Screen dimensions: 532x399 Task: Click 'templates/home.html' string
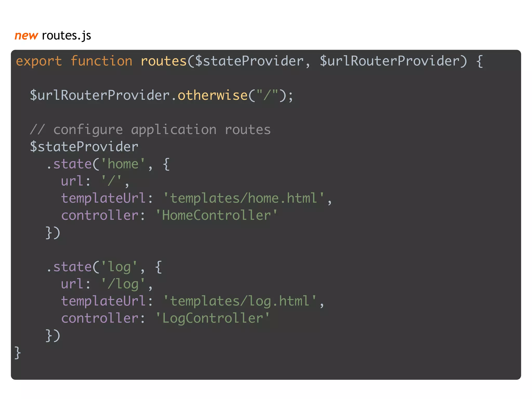tap(244, 198)
